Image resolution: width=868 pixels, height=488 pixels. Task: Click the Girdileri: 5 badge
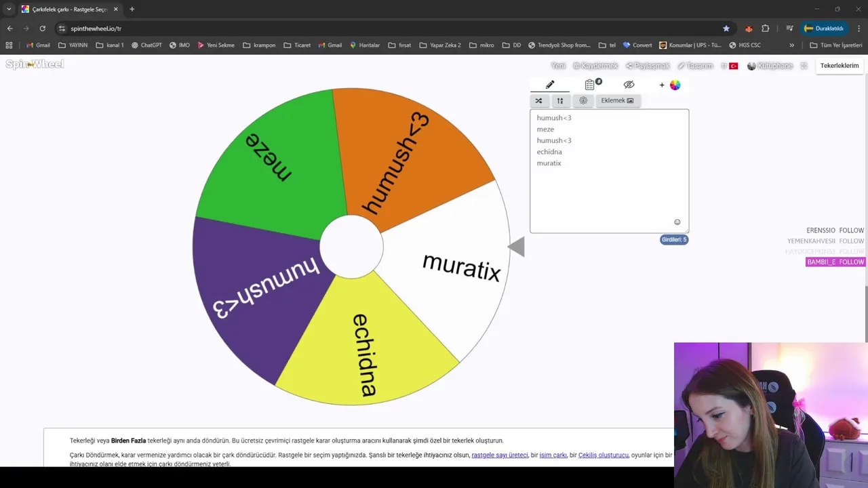pyautogui.click(x=674, y=240)
